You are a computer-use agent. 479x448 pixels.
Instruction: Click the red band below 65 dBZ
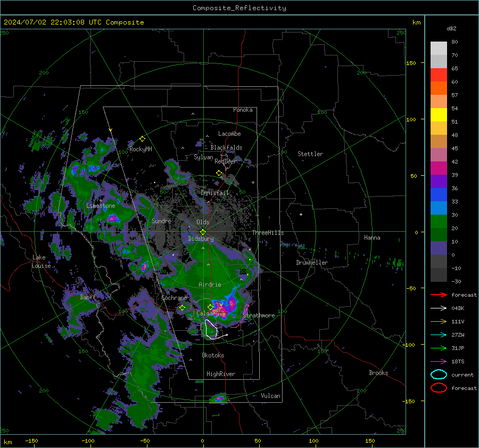439,75
